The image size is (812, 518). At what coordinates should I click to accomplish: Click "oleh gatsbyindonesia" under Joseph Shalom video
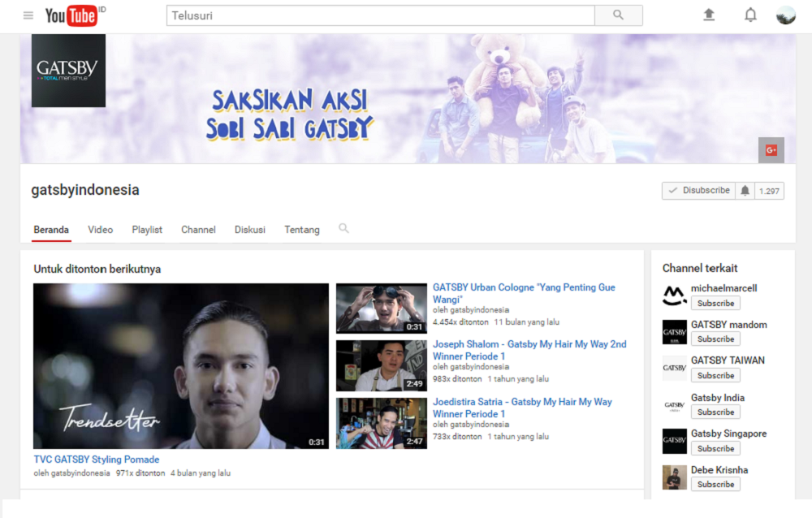click(x=471, y=367)
